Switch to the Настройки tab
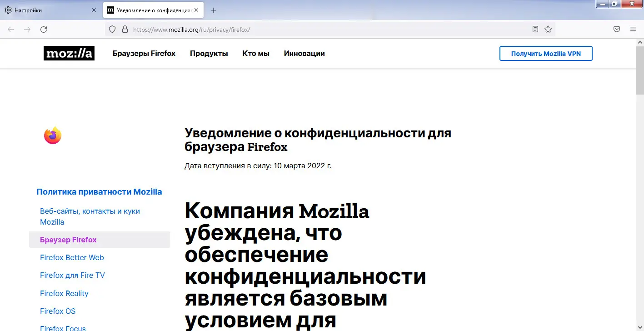 coord(50,10)
